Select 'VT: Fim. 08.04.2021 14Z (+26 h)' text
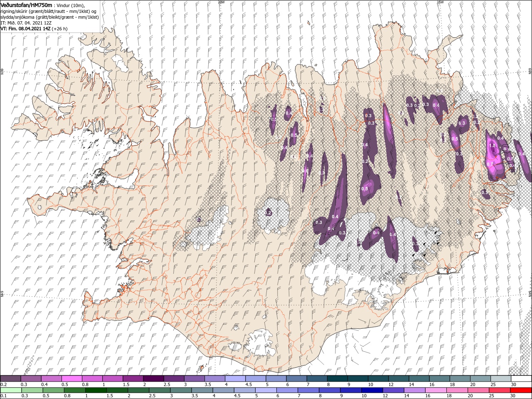 (x=34, y=29)
